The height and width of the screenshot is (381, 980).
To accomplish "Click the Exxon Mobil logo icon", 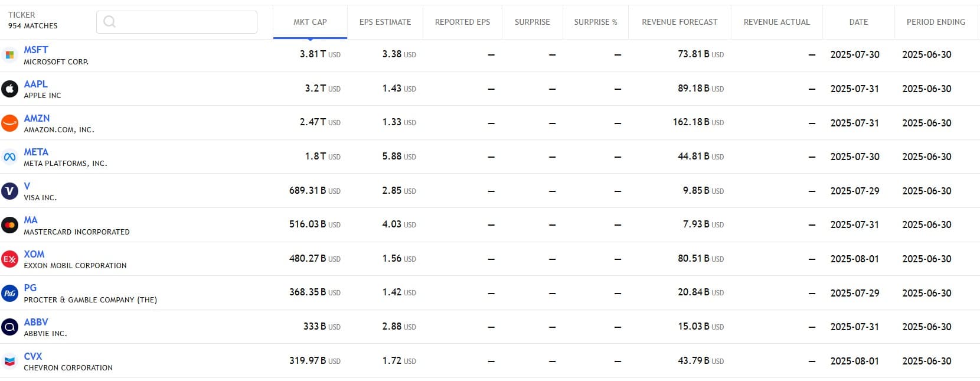I will (9, 259).
